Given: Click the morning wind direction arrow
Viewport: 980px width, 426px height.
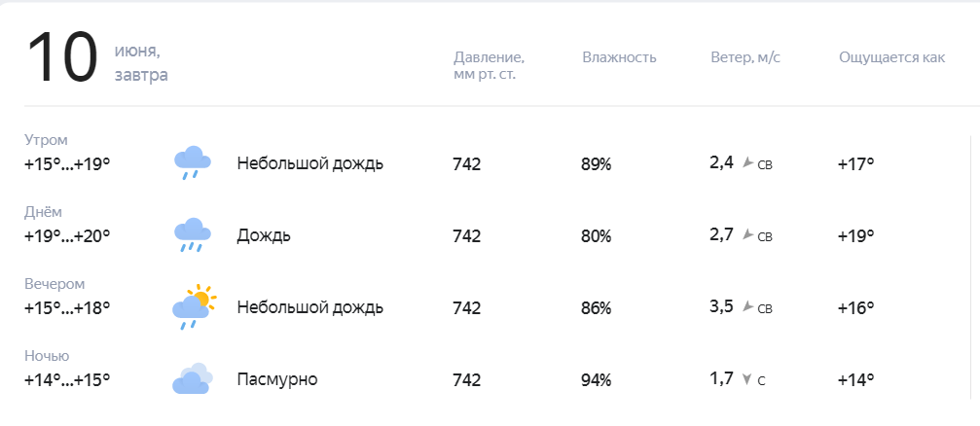Looking at the screenshot, I should pos(746,163).
